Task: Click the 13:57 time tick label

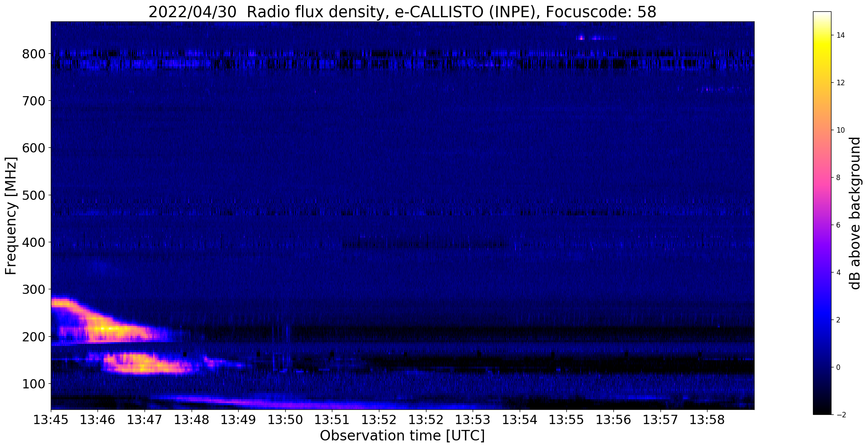Action: pyautogui.click(x=660, y=420)
